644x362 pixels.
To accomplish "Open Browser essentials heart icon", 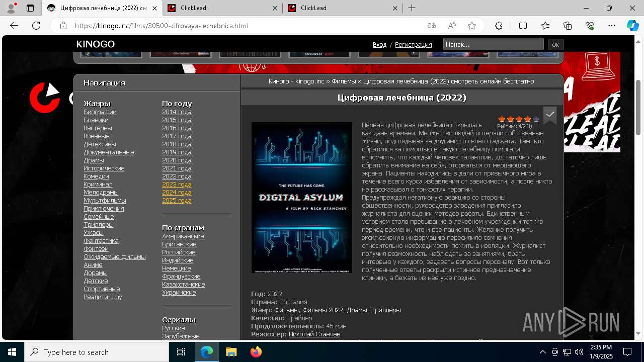I will (590, 26).
